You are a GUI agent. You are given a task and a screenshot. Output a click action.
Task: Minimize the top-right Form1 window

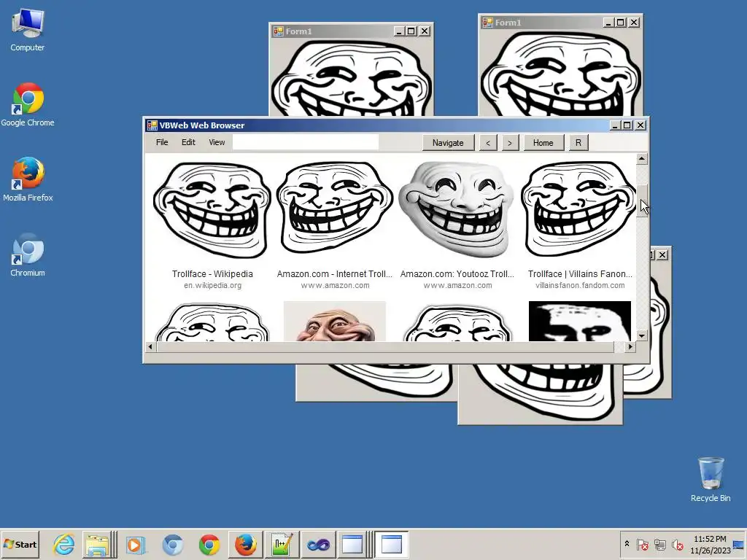608,23
